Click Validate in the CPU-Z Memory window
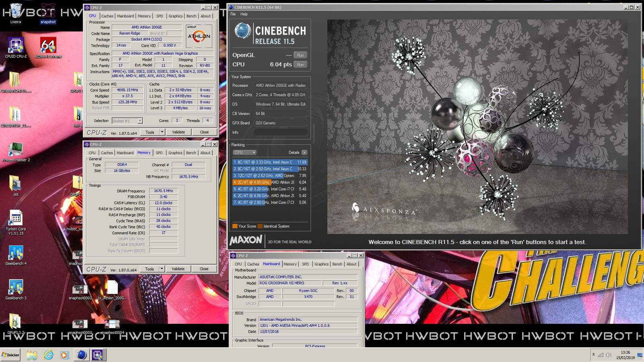644x362 pixels. (x=178, y=269)
